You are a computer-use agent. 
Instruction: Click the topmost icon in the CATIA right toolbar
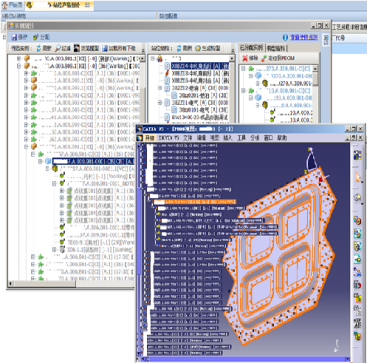point(358,156)
